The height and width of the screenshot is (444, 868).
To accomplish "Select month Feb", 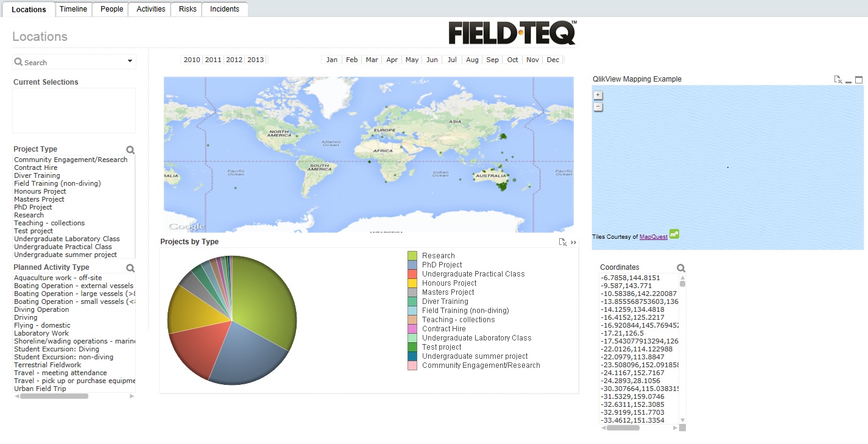I will (x=352, y=60).
